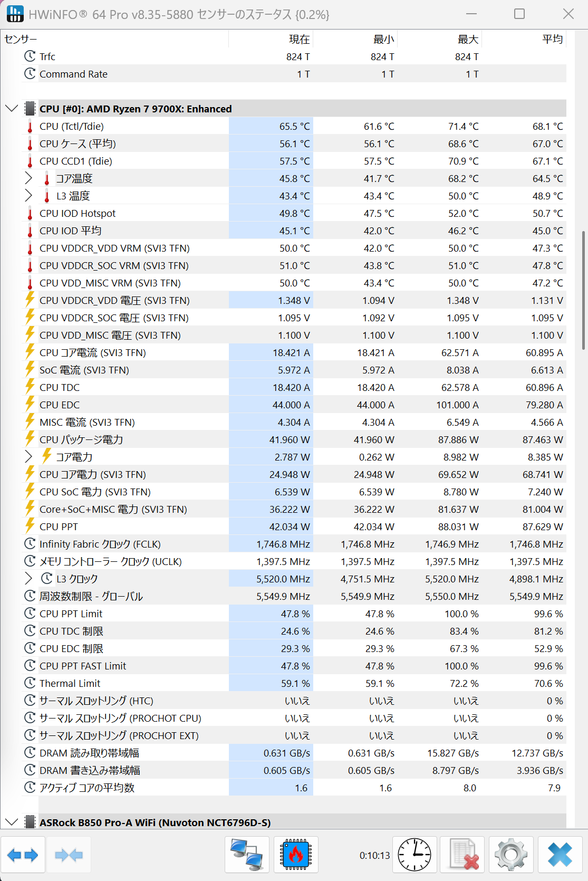Collapse the ASRock B850 Pro-A WiFi section
588x881 pixels.
(12, 822)
